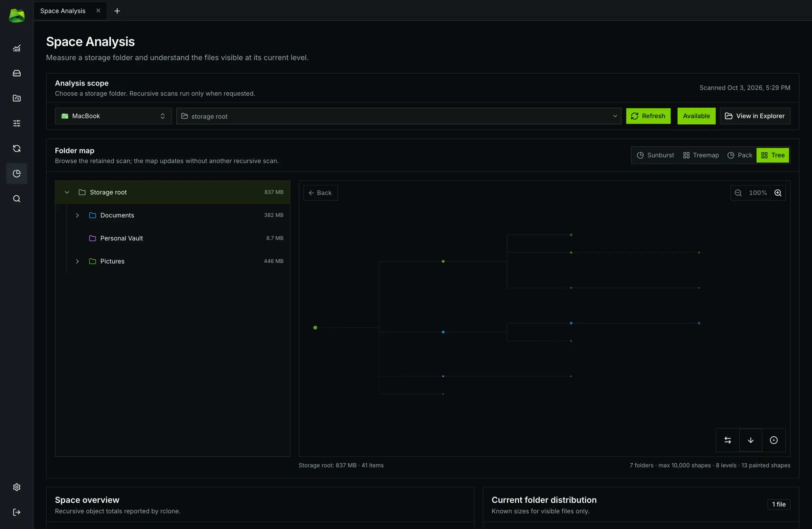This screenshot has height=529, width=812.
Task: Expand the Documents folder
Action: tap(77, 215)
